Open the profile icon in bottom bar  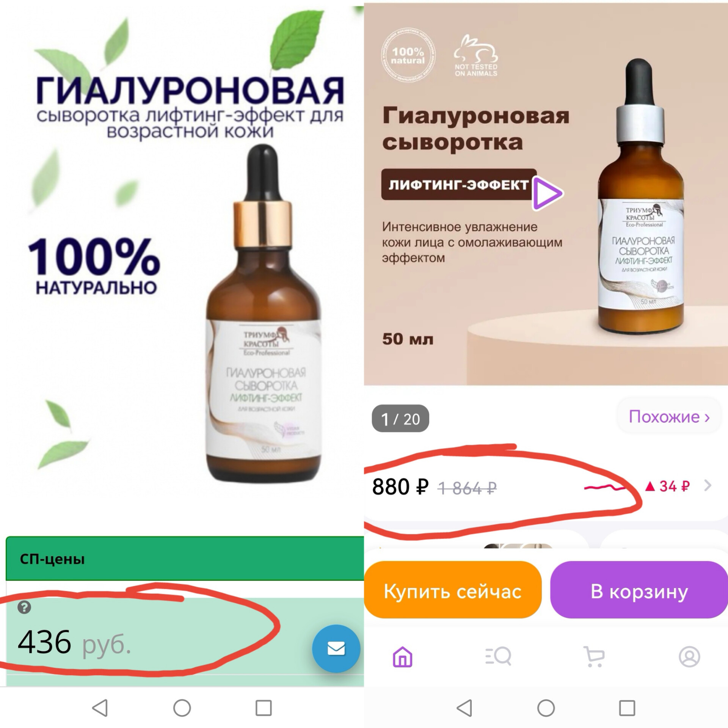pyautogui.click(x=689, y=656)
